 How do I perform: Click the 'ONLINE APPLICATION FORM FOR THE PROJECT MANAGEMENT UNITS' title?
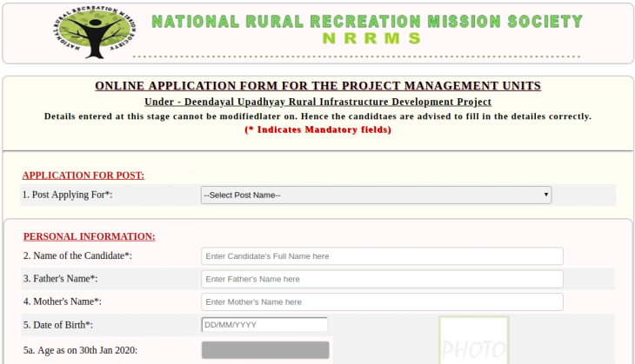317,86
